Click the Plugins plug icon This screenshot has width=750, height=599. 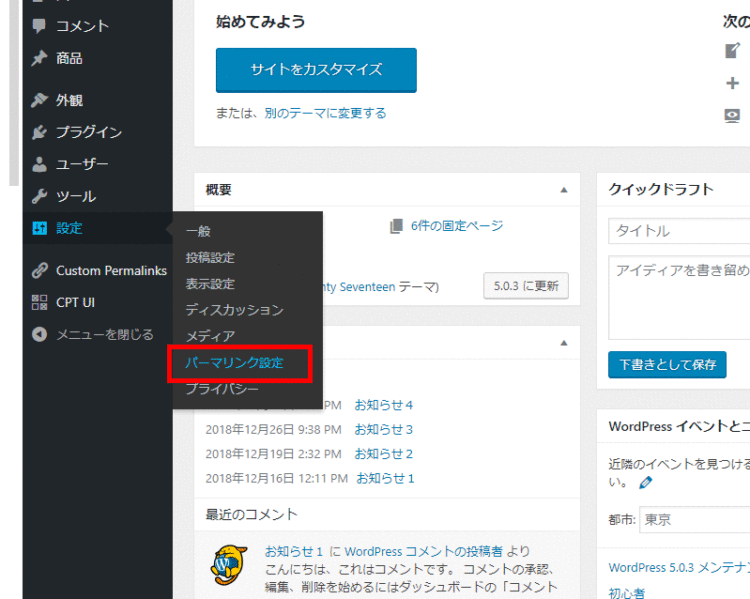click(39, 132)
